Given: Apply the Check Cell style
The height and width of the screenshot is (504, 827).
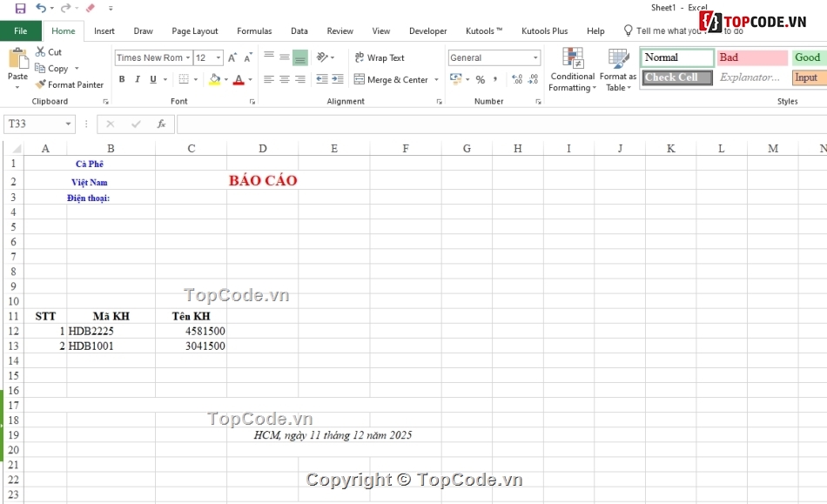Looking at the screenshot, I should tap(677, 77).
